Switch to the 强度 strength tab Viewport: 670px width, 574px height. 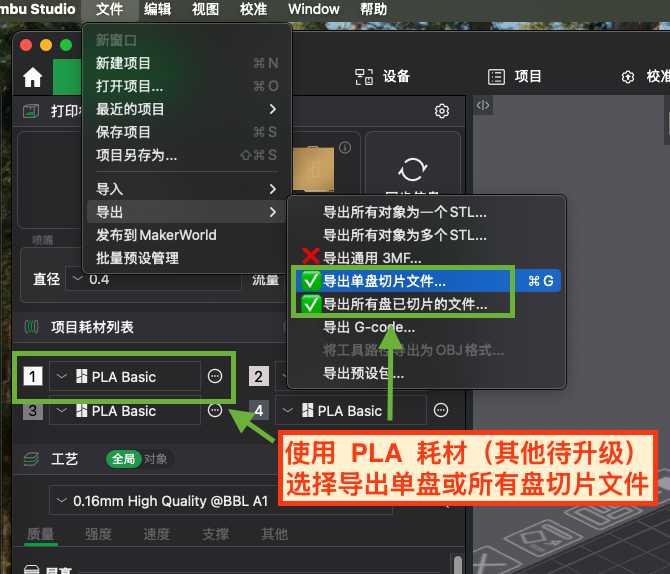coord(98,534)
